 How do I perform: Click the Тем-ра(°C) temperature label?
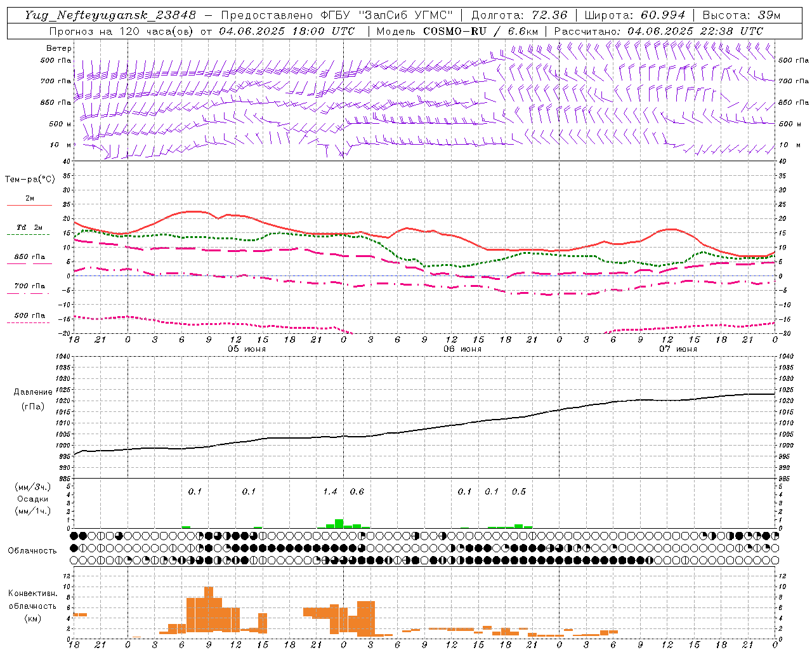click(x=30, y=180)
